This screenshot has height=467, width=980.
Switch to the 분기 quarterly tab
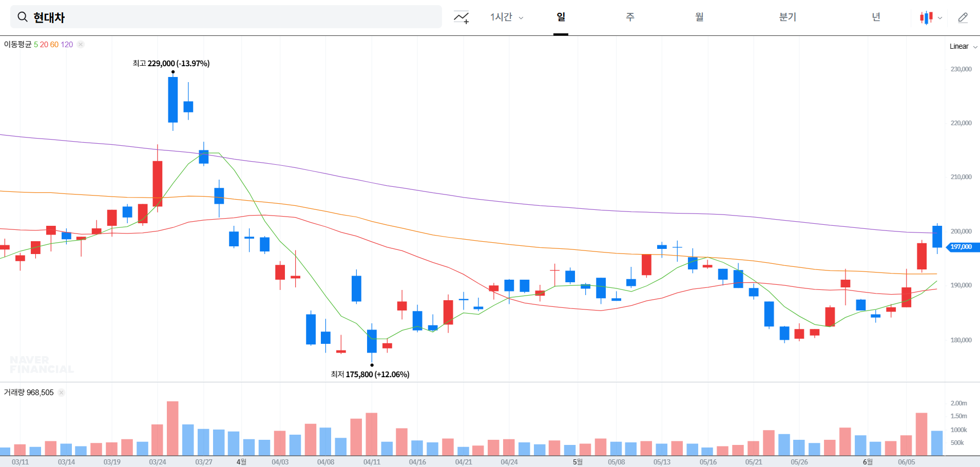point(787,17)
